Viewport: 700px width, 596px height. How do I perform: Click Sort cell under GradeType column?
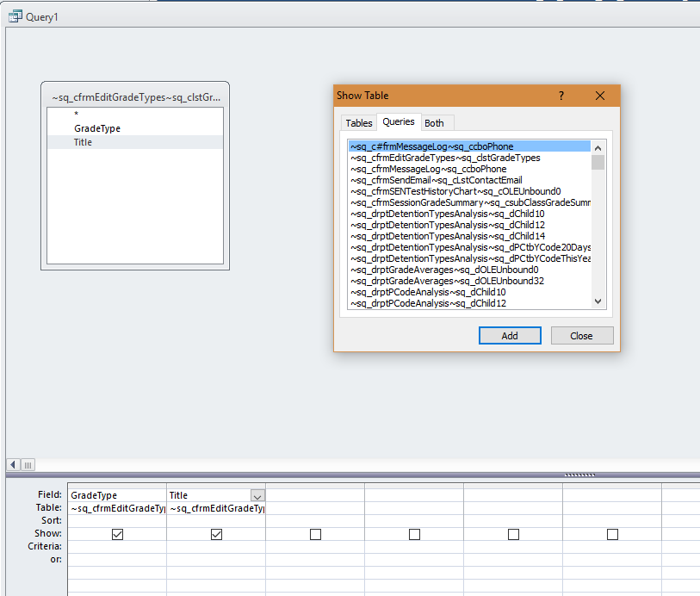[117, 520]
